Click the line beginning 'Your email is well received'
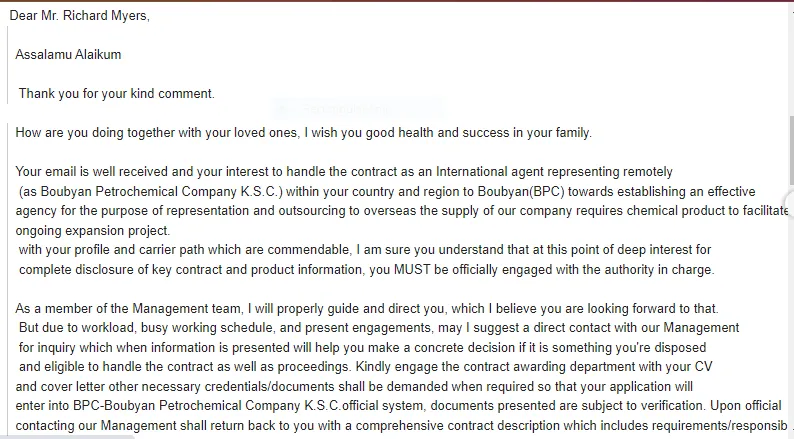The width and height of the screenshot is (794, 439). pos(344,172)
